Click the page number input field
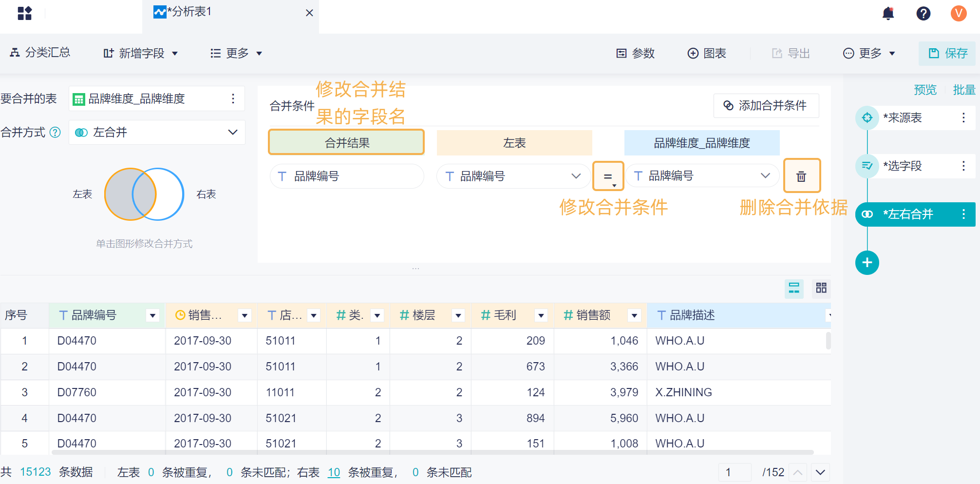980x484 pixels. click(x=734, y=472)
